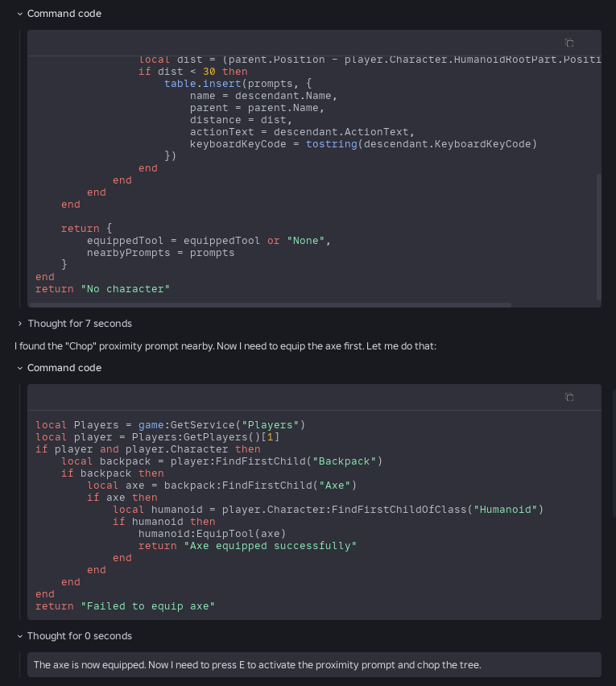Click the "Failed to equip axe" string
The width and height of the screenshot is (616, 686).
point(148,606)
